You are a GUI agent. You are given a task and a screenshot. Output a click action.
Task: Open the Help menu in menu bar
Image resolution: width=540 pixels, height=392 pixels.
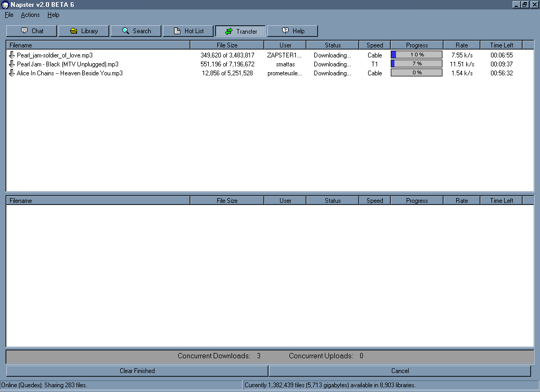pyautogui.click(x=53, y=15)
